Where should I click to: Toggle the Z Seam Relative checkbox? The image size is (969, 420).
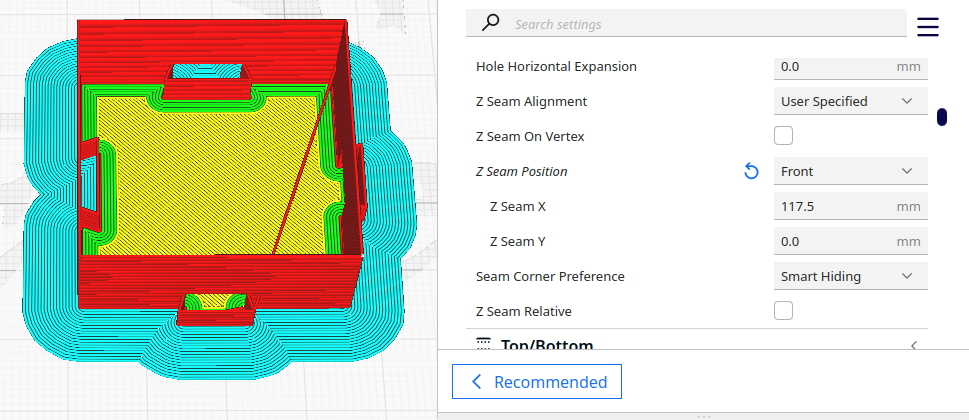pos(783,311)
